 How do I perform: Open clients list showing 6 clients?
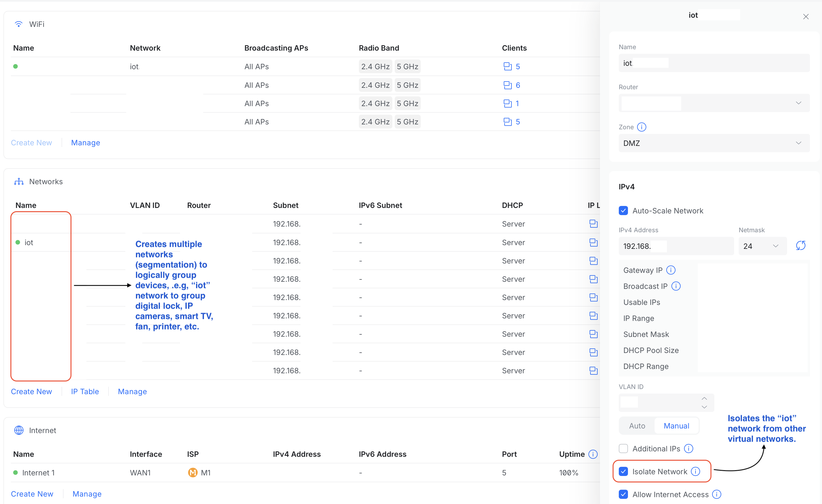coord(511,85)
